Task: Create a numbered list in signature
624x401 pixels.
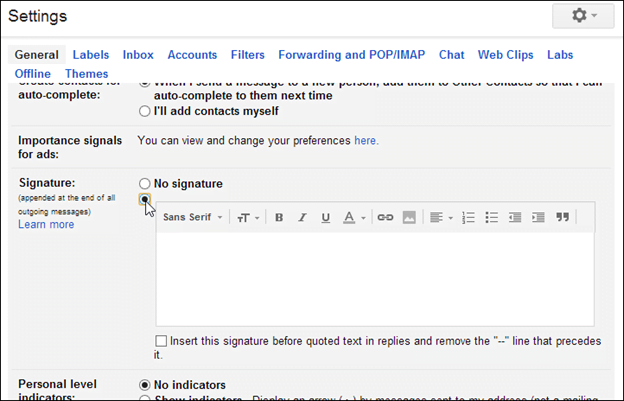Action: point(468,217)
